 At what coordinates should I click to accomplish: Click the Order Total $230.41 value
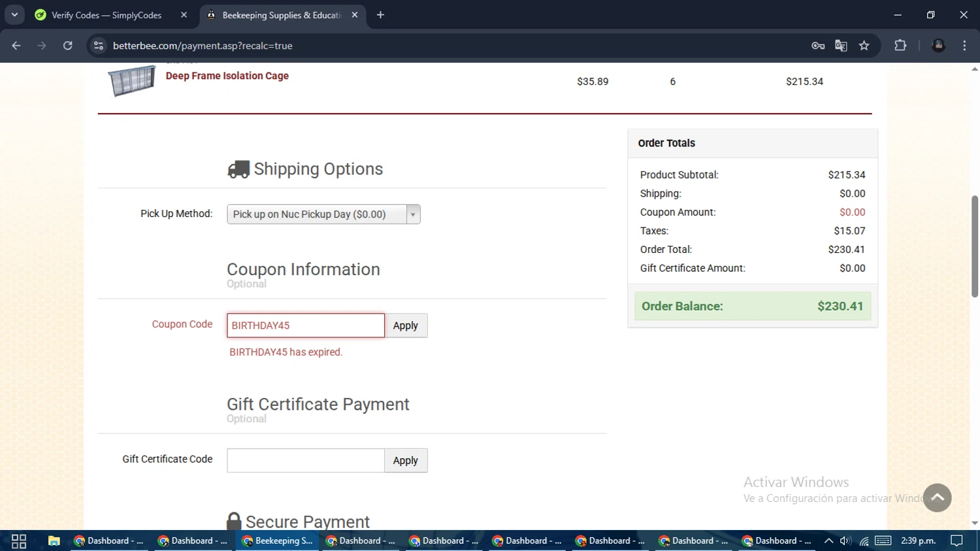[x=846, y=250]
